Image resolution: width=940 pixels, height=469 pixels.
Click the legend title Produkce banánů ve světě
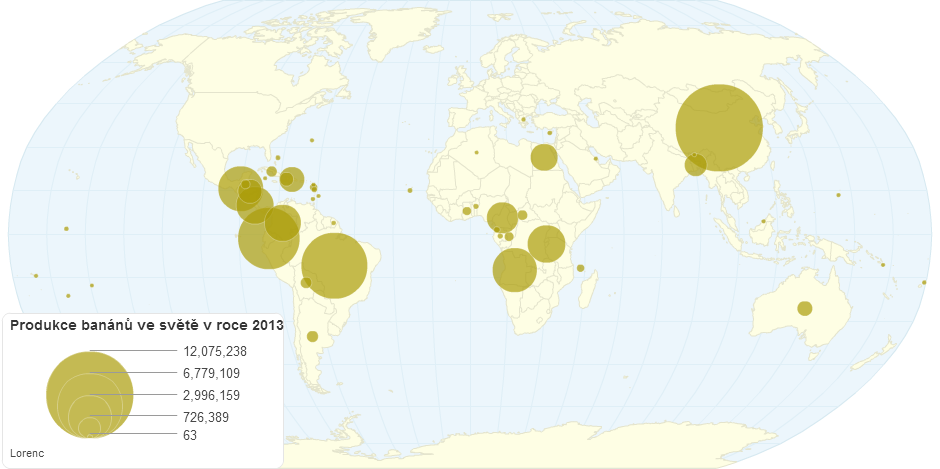[146, 325]
